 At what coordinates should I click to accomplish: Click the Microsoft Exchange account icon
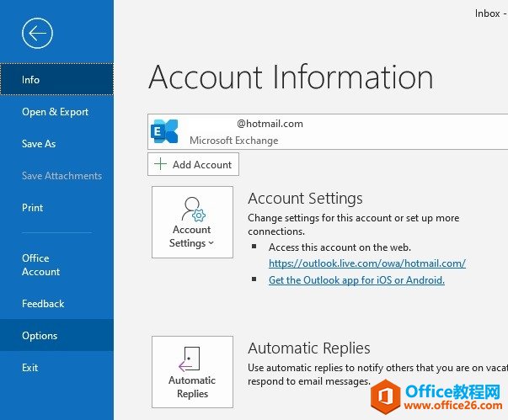pyautogui.click(x=164, y=131)
